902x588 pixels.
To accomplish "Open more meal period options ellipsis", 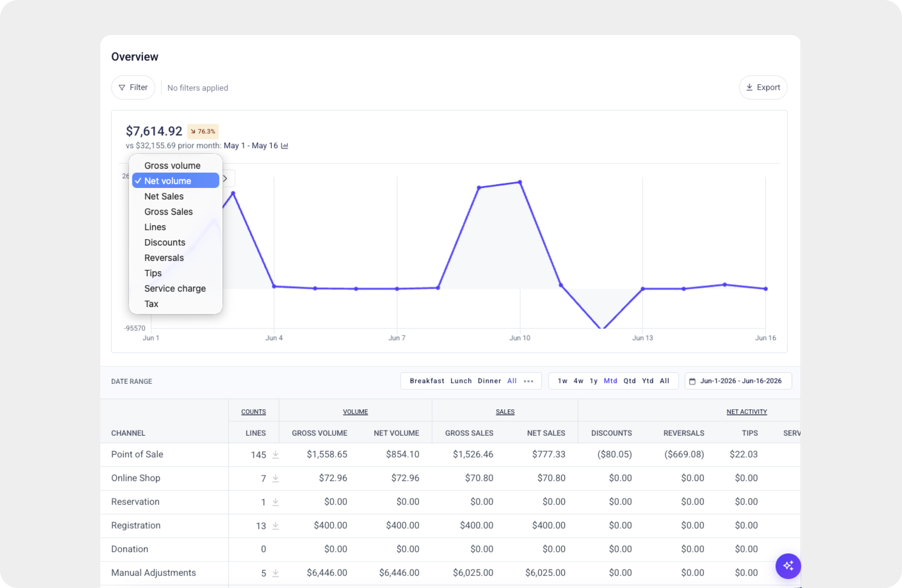I will click(x=528, y=381).
